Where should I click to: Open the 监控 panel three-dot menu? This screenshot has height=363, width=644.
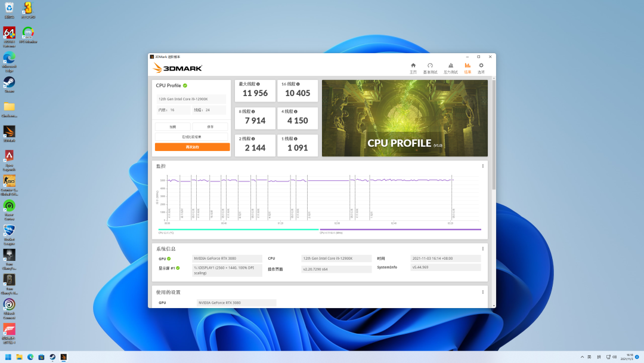pyautogui.click(x=482, y=166)
